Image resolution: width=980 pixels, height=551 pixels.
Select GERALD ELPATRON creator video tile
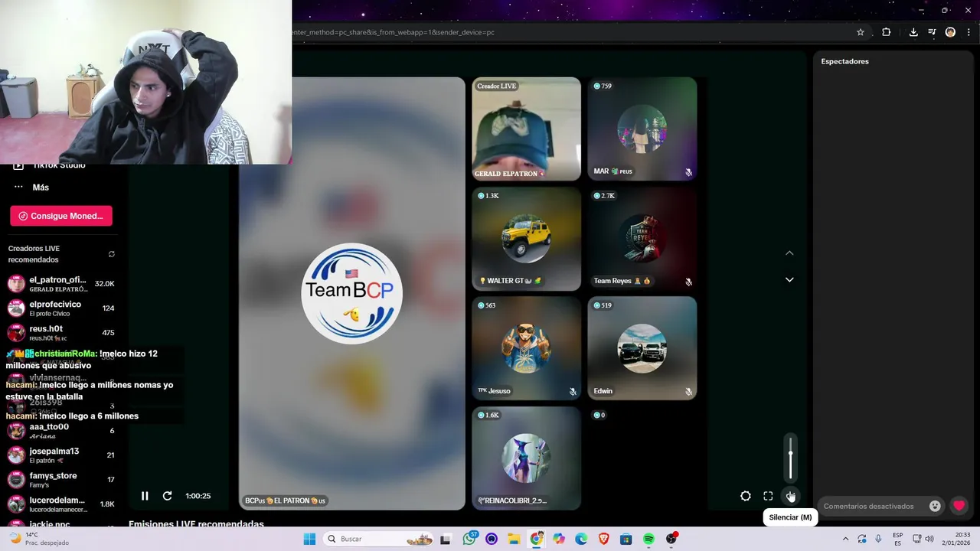(527, 129)
